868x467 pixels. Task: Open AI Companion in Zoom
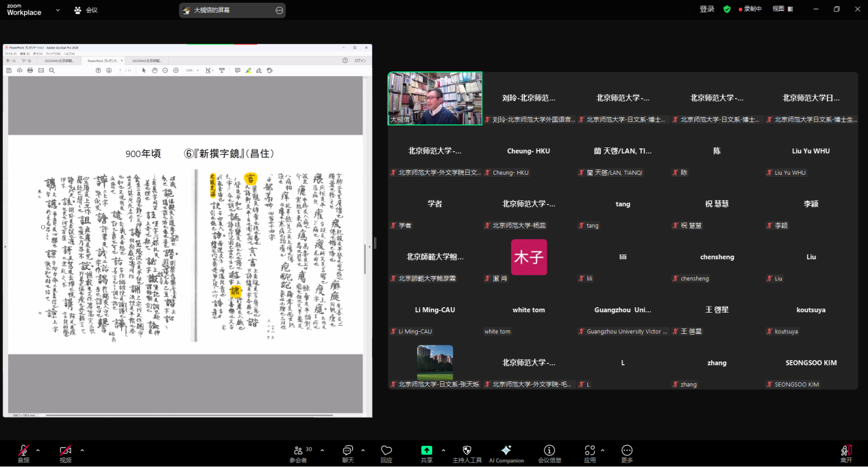click(x=506, y=453)
